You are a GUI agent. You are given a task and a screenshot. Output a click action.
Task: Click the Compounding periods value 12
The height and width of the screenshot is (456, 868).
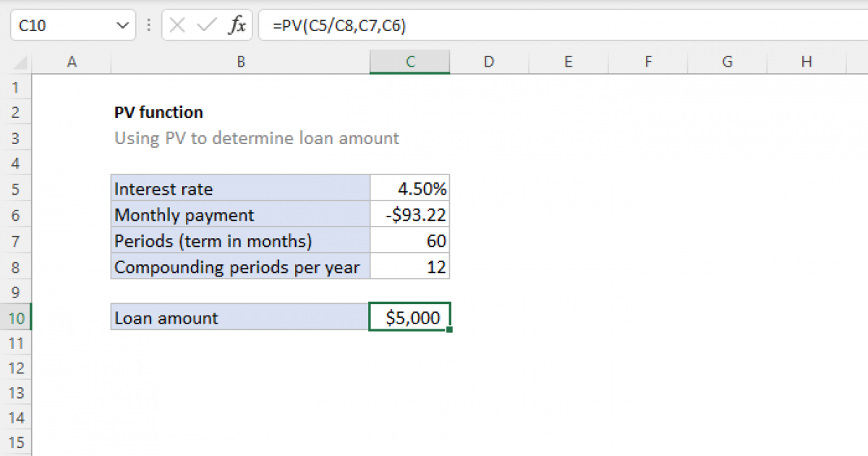pyautogui.click(x=409, y=266)
